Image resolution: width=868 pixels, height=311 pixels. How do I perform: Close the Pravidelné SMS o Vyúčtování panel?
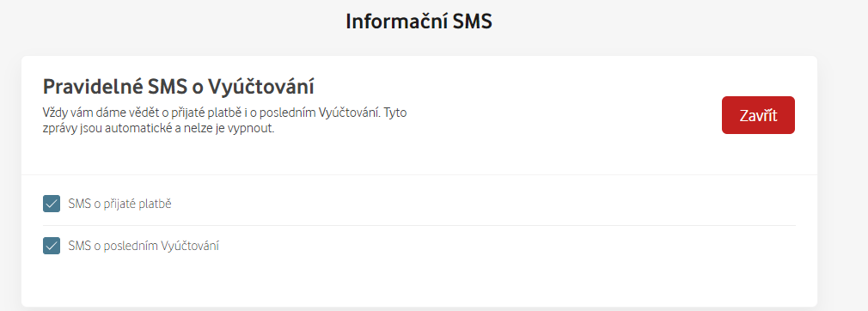coord(758,115)
